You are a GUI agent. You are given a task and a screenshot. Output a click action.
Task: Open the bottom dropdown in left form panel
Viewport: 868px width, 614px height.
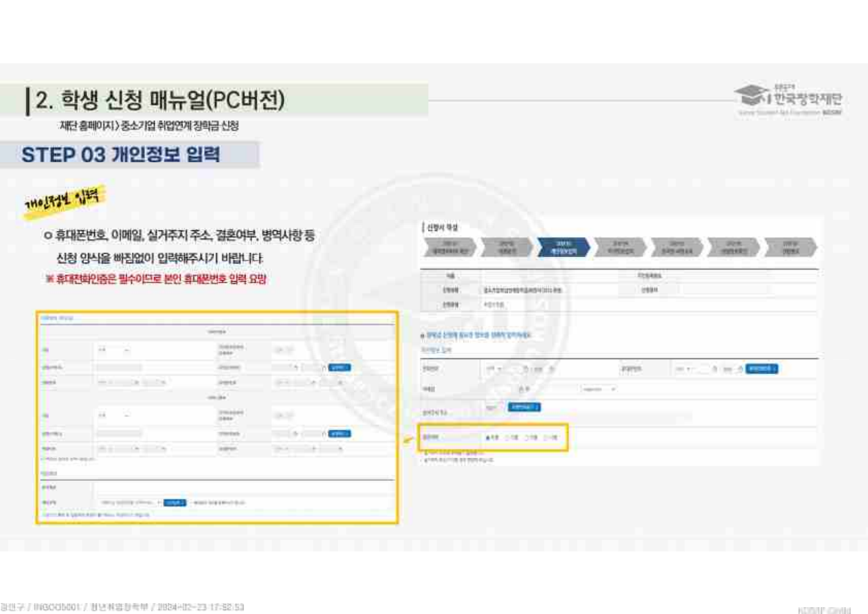coord(129,503)
